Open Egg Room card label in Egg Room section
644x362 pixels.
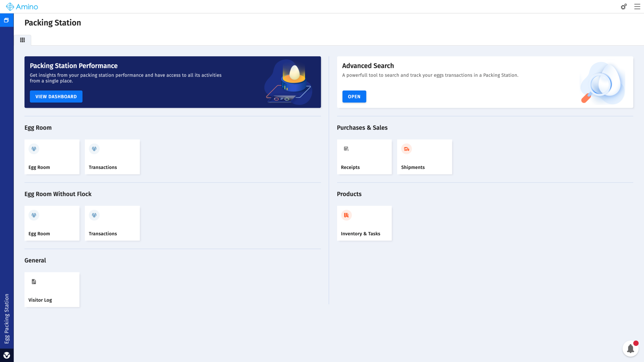pyautogui.click(x=39, y=167)
